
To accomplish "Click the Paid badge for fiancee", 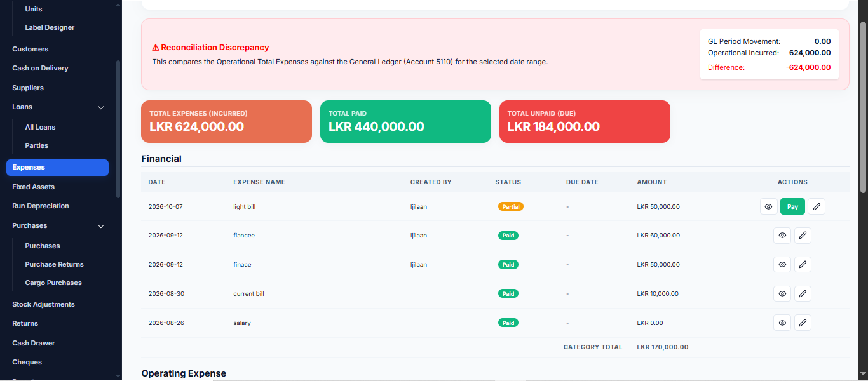I will click(508, 236).
